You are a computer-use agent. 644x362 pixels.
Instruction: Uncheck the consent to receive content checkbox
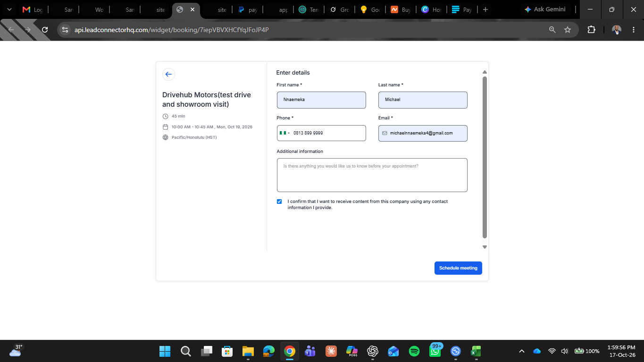click(x=279, y=202)
